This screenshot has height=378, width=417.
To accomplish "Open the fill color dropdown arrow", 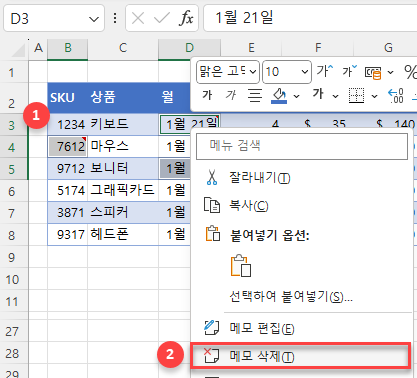I will click(296, 97).
